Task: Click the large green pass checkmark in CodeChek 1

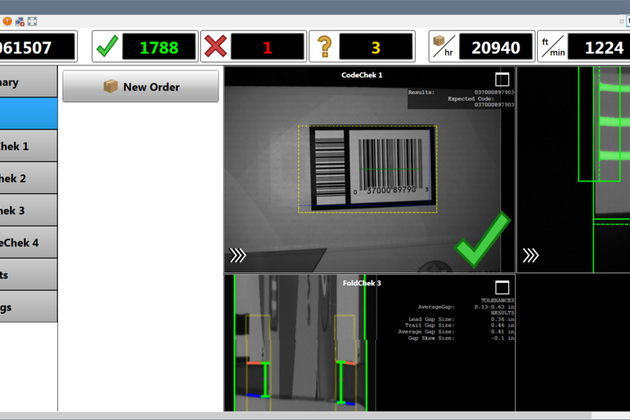Action: click(x=482, y=239)
